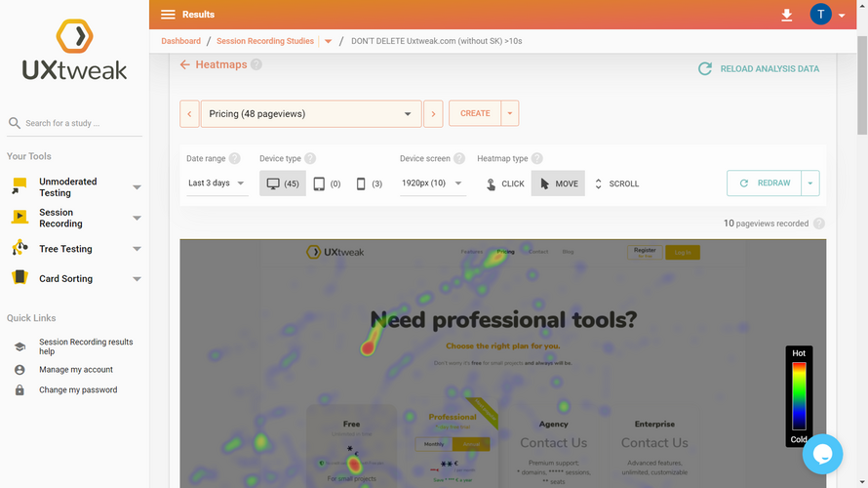Click the REDRAW button
The height and width of the screenshot is (488, 868).
[764, 183]
